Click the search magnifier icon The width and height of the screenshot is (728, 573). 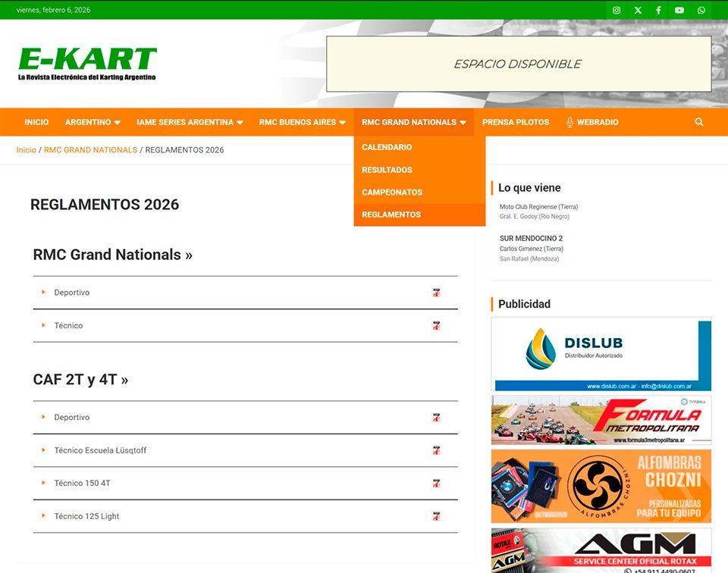[699, 122]
